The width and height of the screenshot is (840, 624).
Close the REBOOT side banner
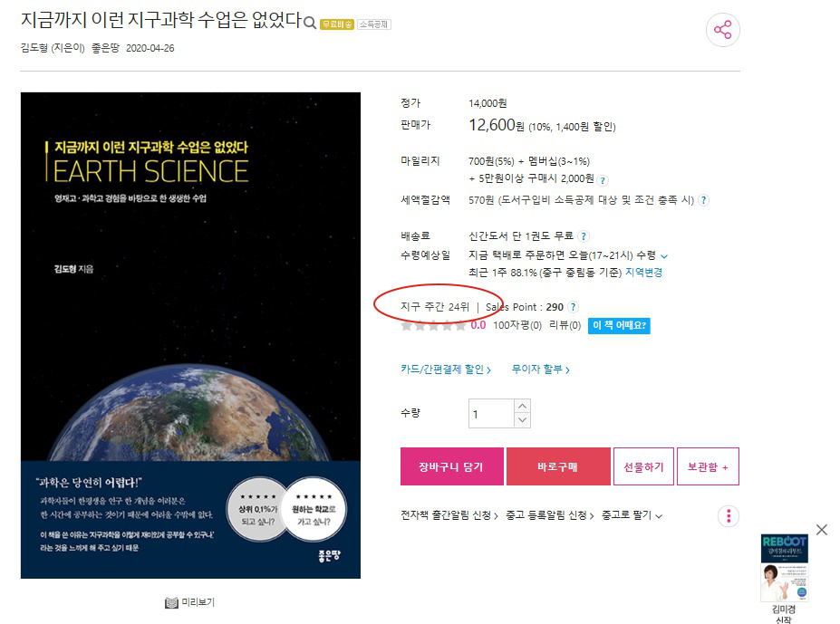[x=821, y=530]
